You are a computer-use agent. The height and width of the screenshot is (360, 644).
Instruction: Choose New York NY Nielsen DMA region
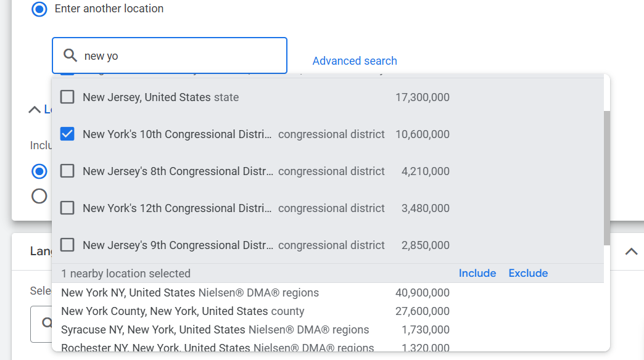(190, 293)
